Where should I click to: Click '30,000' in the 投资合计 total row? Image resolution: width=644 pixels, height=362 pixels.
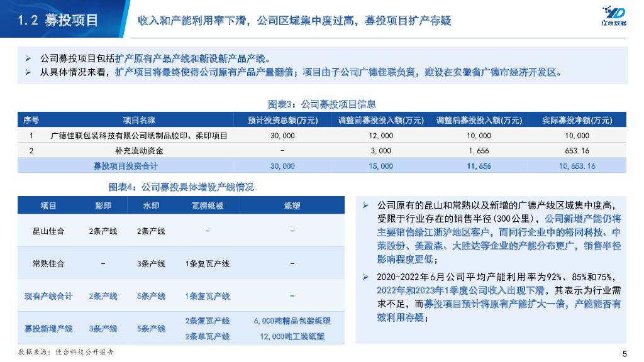(x=282, y=166)
